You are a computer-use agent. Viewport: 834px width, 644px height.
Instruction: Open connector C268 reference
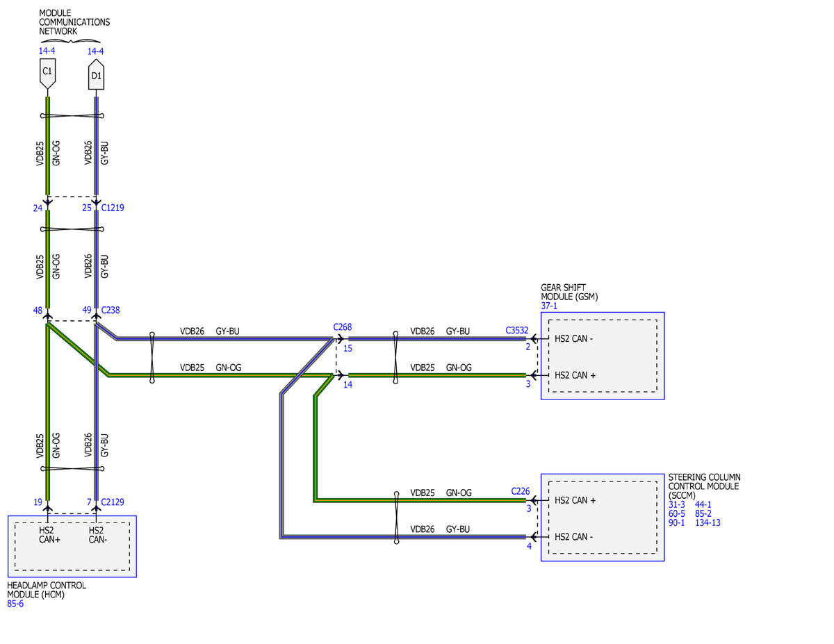(x=343, y=327)
